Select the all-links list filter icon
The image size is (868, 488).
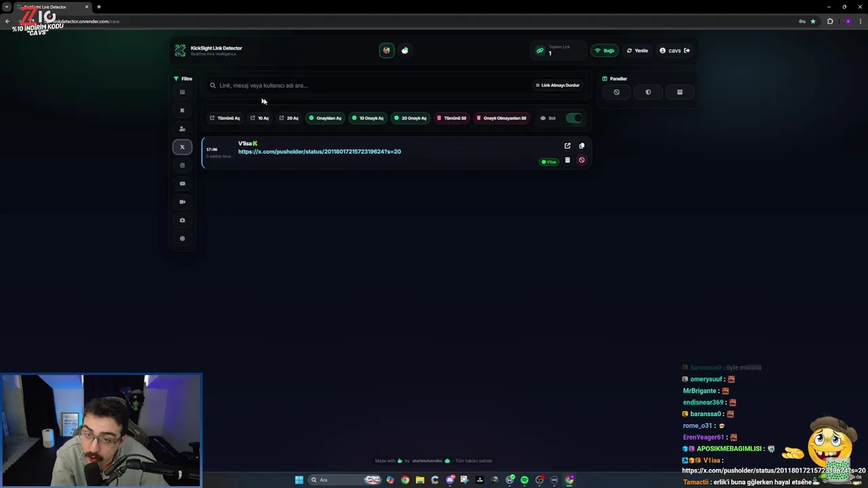pos(182,92)
